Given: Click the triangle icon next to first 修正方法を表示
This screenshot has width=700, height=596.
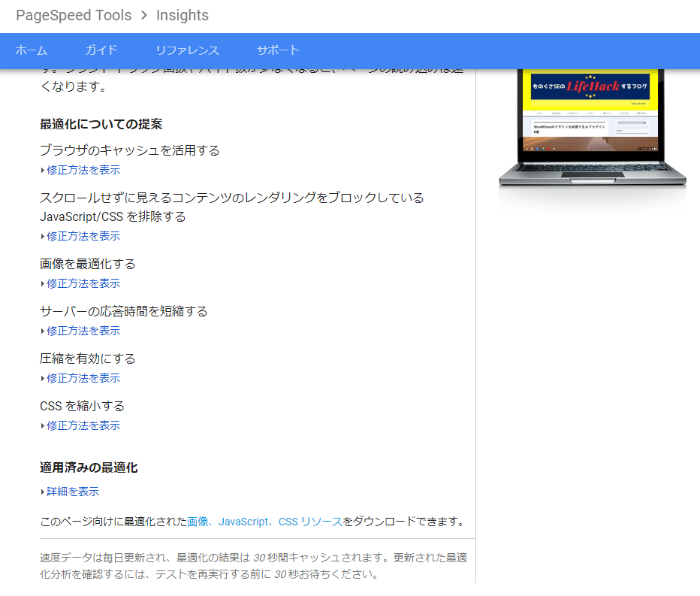Looking at the screenshot, I should [43, 170].
